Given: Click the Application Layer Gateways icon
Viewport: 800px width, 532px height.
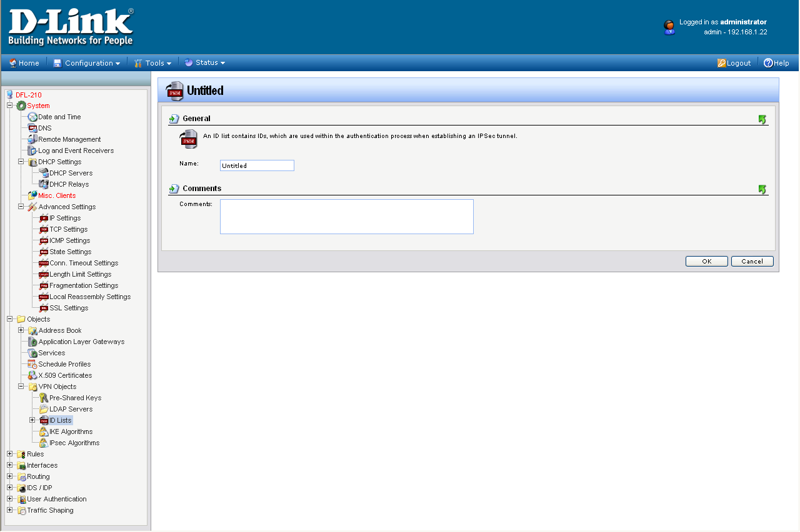Looking at the screenshot, I should (32, 342).
